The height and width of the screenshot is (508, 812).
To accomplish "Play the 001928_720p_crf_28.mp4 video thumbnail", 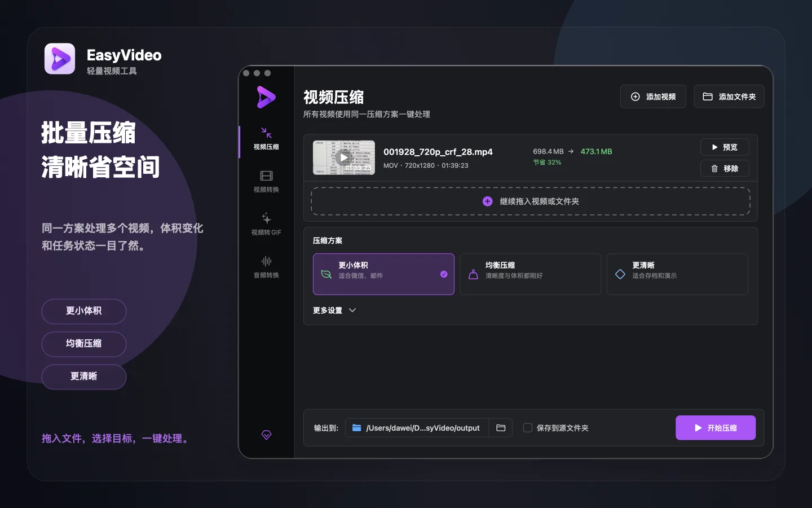I will [344, 157].
